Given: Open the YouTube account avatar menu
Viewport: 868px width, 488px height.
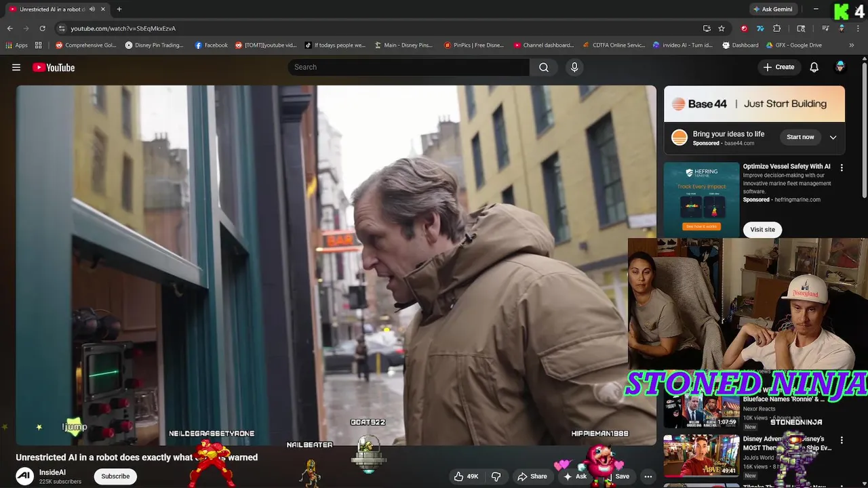Looking at the screenshot, I should (840, 67).
